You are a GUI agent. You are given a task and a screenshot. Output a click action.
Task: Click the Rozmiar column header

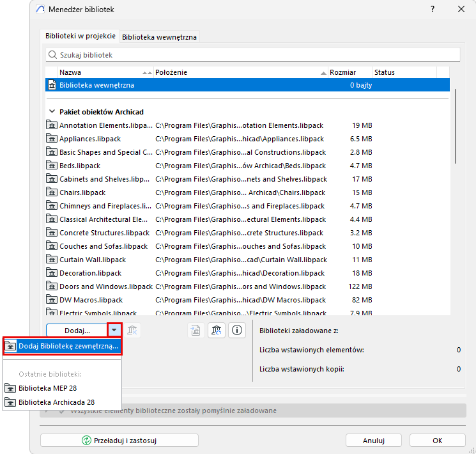(350, 72)
